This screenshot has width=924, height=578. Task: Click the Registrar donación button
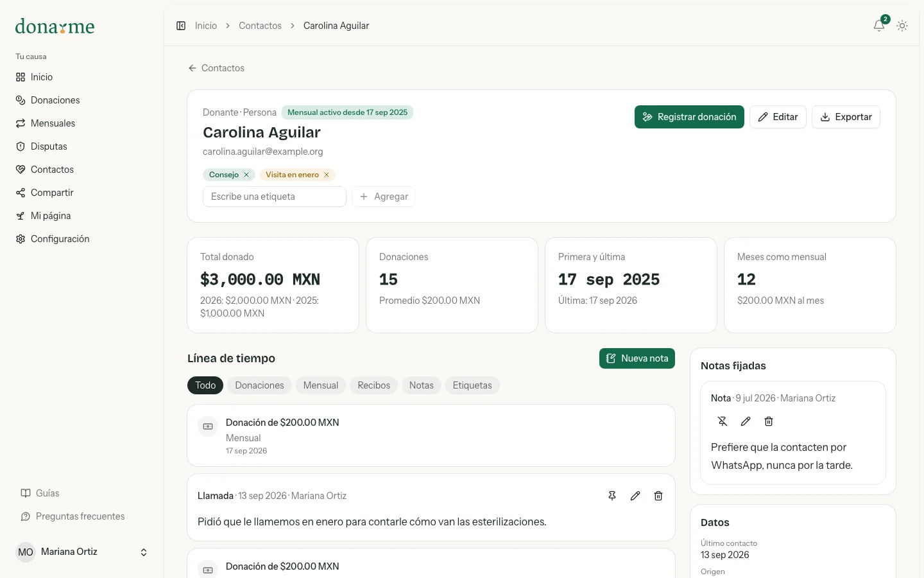pyautogui.click(x=689, y=117)
